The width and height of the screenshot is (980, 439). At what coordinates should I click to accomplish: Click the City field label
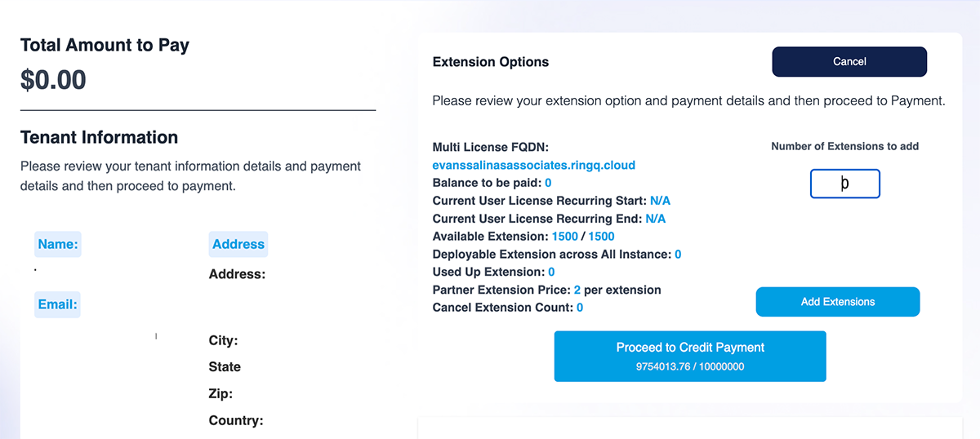(x=223, y=340)
